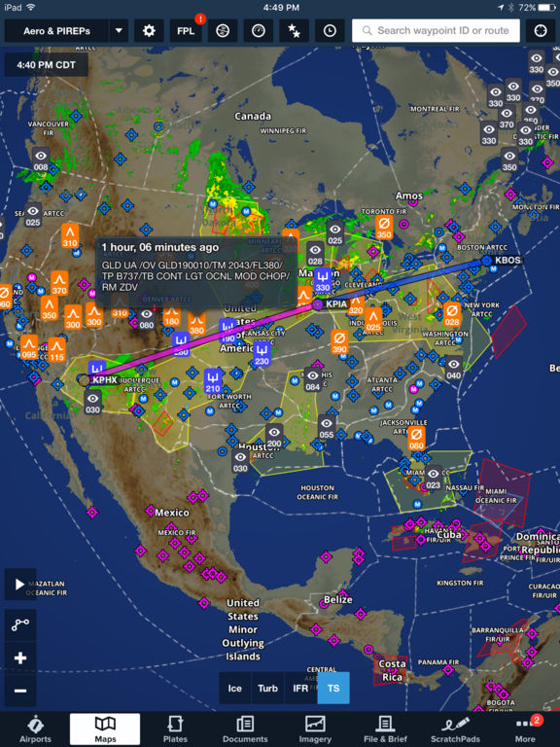The width and height of the screenshot is (560, 747).
Task: Tap the iPad Wi-Fi status indicator
Action: (x=19, y=8)
